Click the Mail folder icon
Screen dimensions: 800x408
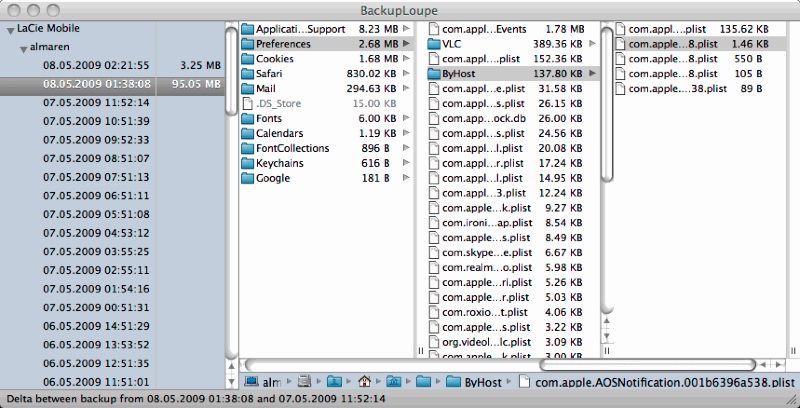click(x=247, y=89)
